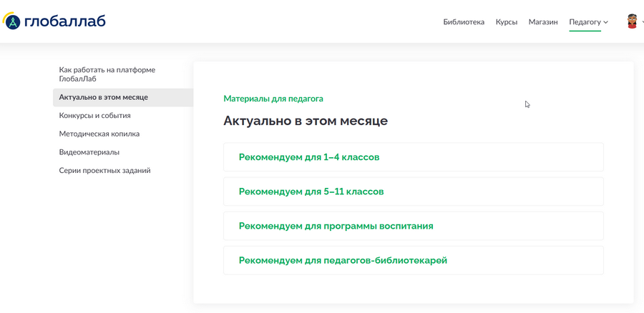Click the small arrow beside the user avatar
The height and width of the screenshot is (313, 644).
point(642,22)
